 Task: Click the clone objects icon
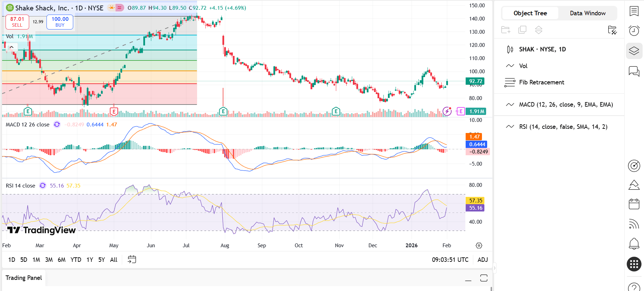pos(522,30)
